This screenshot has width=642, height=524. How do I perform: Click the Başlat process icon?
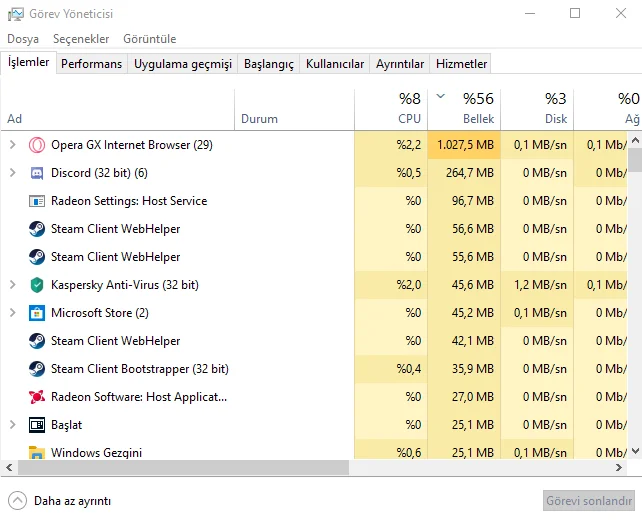37,425
